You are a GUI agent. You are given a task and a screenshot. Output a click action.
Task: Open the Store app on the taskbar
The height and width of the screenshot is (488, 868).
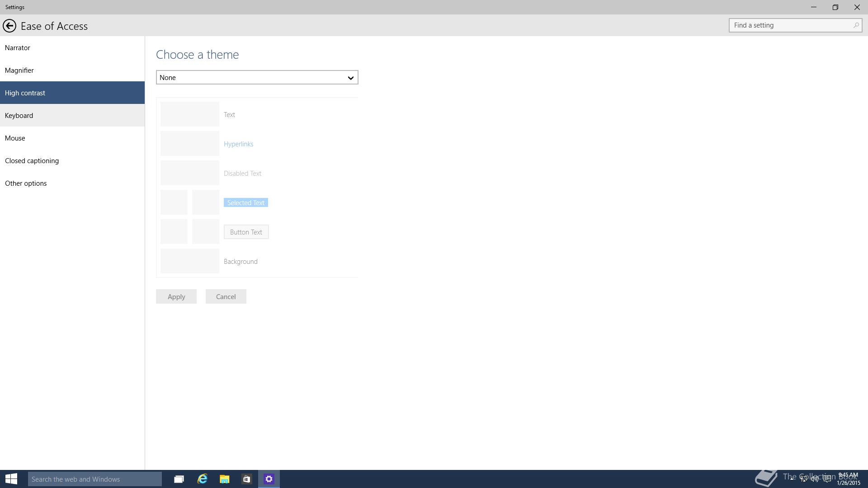tap(246, 479)
